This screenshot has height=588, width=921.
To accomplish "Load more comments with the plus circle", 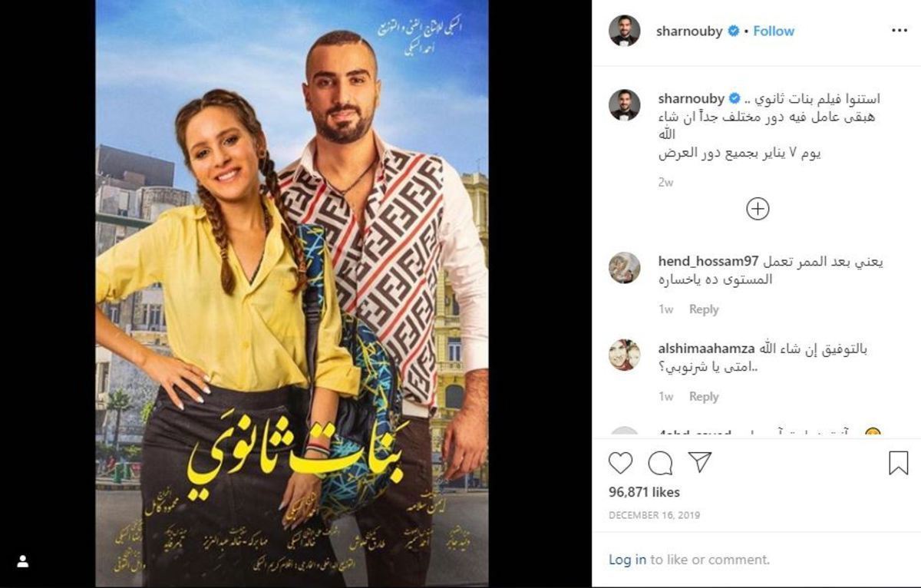I will 758,209.
